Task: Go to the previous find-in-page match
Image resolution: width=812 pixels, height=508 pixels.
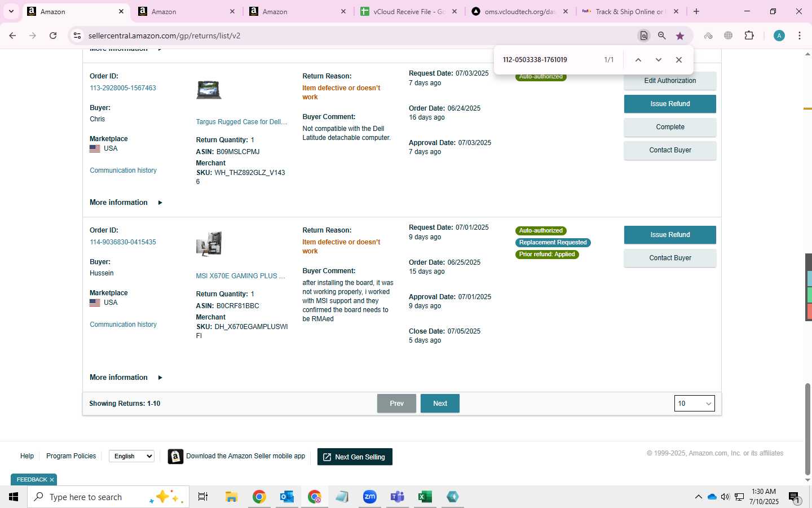Action: [x=638, y=60]
